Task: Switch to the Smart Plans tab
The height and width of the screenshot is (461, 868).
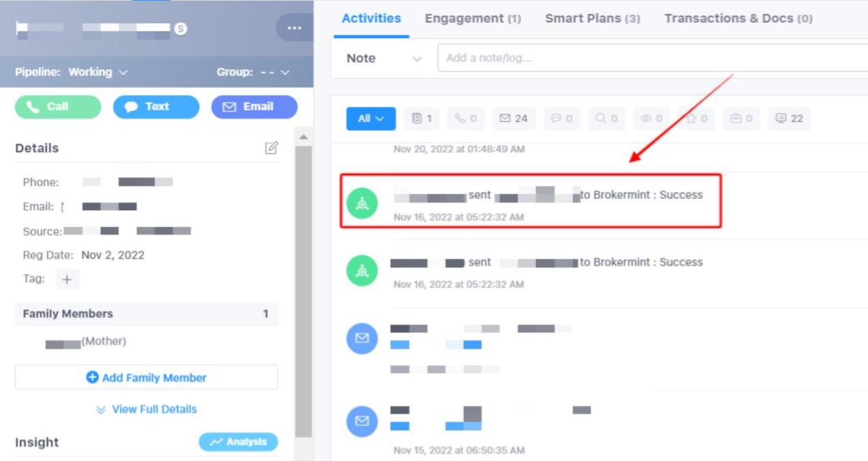Action: tap(592, 19)
